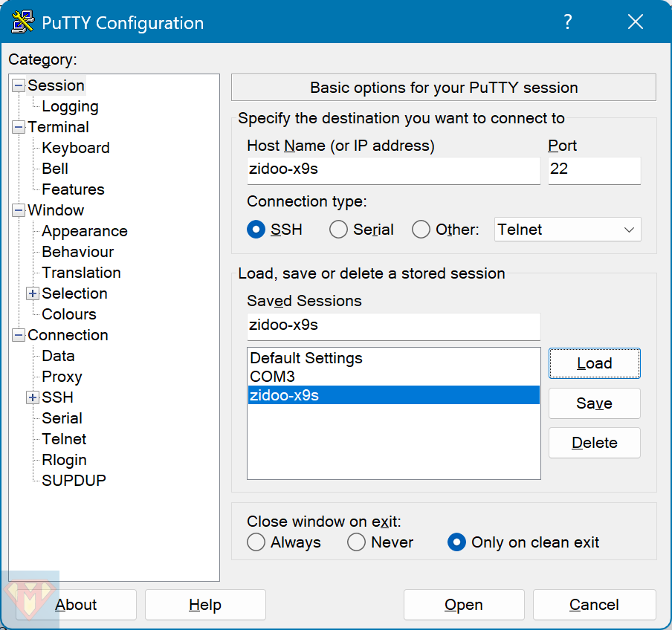Viewport: 672px width, 630px height.
Task: Select COM3 in saved sessions list
Action: [393, 377]
